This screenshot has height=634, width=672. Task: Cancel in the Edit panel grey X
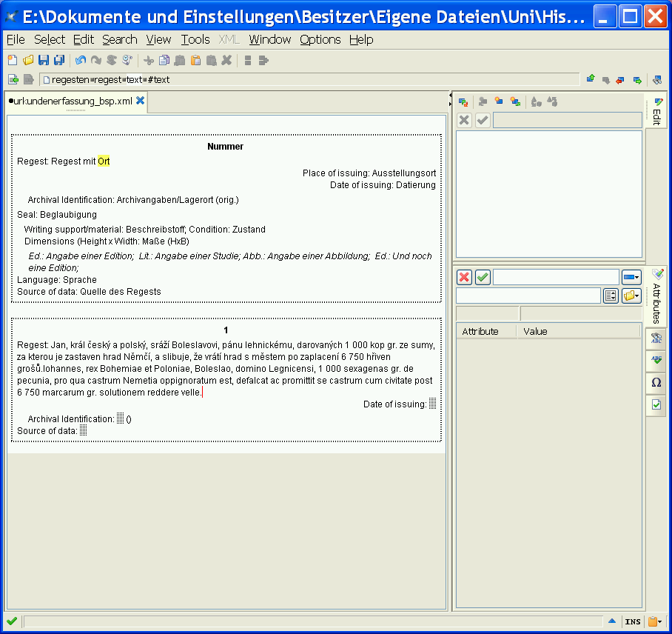coord(464,120)
